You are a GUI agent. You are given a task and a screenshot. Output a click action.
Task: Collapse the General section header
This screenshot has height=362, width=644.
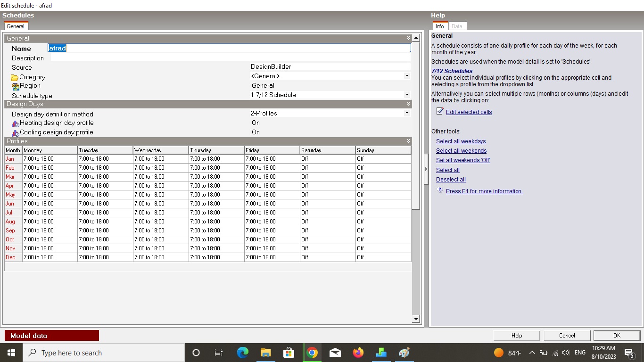coord(408,38)
